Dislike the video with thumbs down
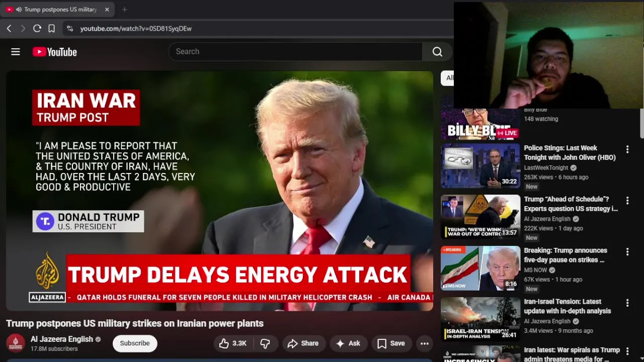The image size is (644, 362). (x=265, y=343)
